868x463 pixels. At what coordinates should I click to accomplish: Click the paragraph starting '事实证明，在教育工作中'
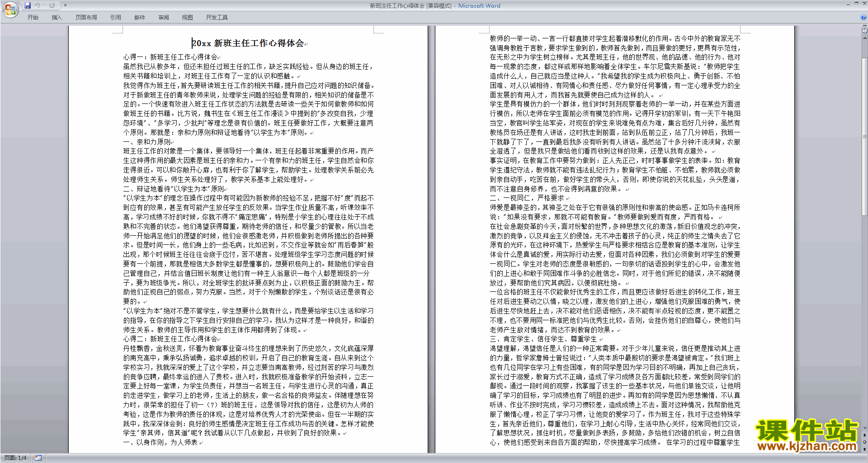tap(615, 174)
